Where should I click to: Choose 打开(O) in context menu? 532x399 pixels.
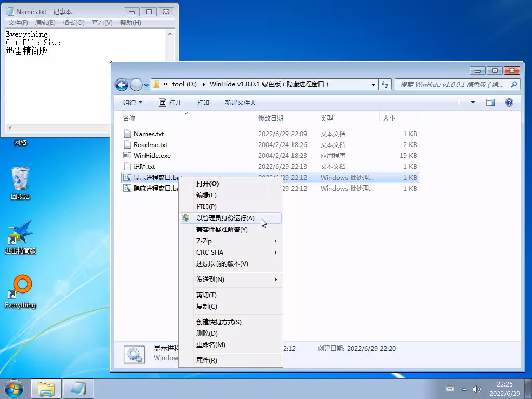tap(231, 183)
